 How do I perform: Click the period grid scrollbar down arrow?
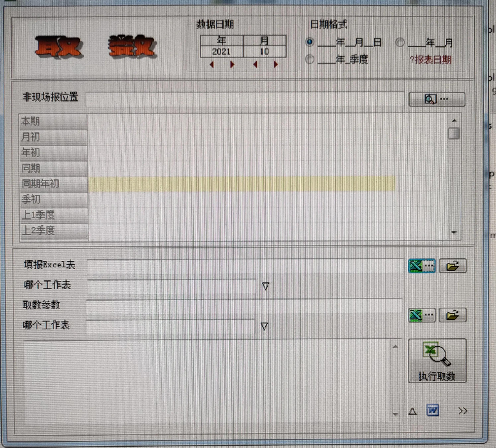click(x=454, y=232)
